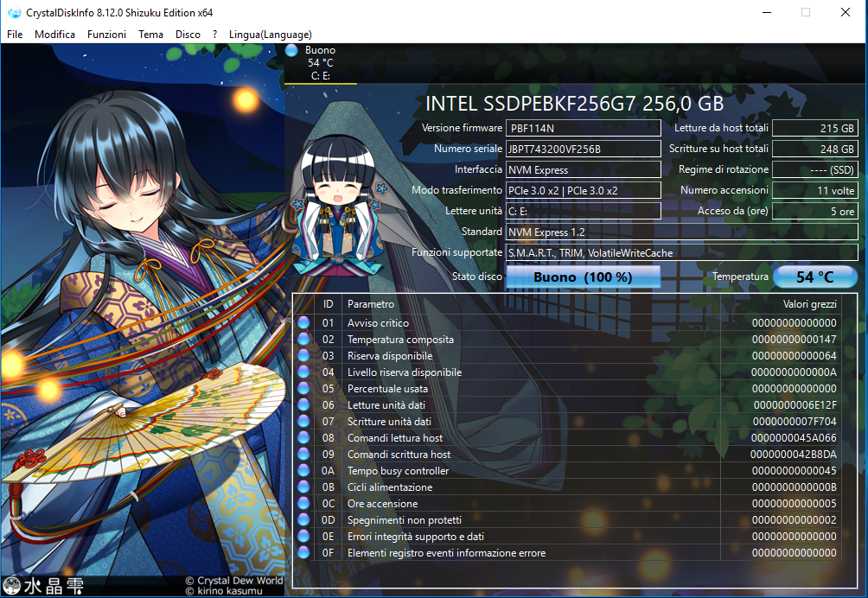The width and height of the screenshot is (868, 598).
Task: Close the CrystalDiskInfo window
Action: tap(846, 12)
